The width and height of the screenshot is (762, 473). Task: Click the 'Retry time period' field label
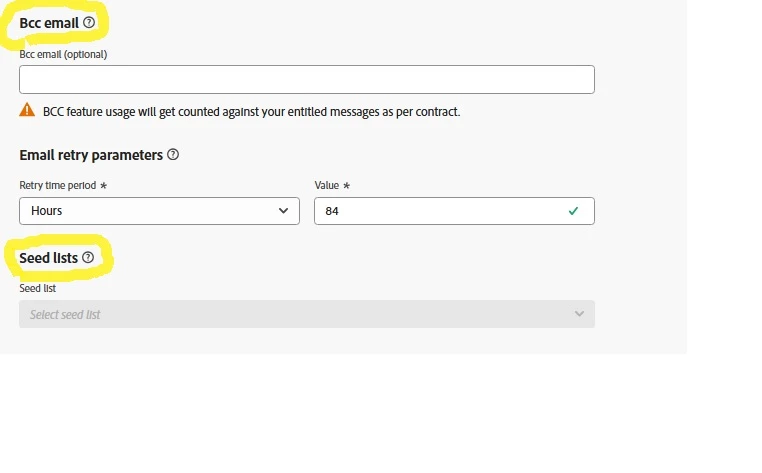pos(57,186)
